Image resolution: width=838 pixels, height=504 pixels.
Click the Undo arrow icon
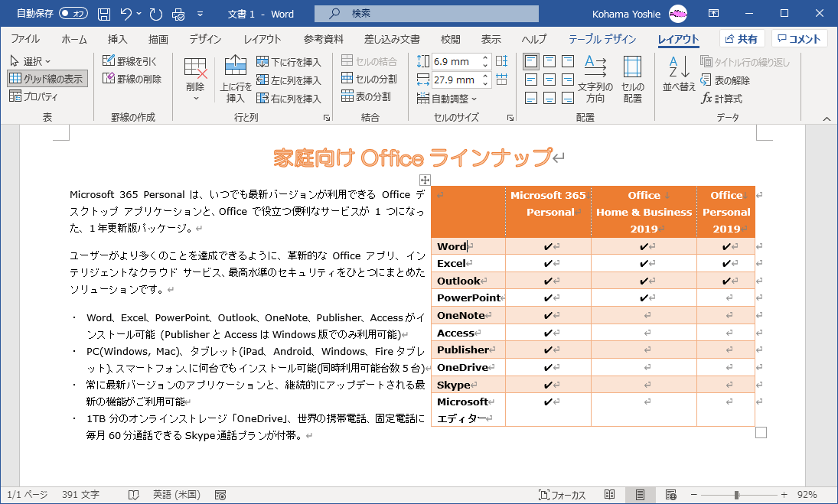tap(126, 14)
